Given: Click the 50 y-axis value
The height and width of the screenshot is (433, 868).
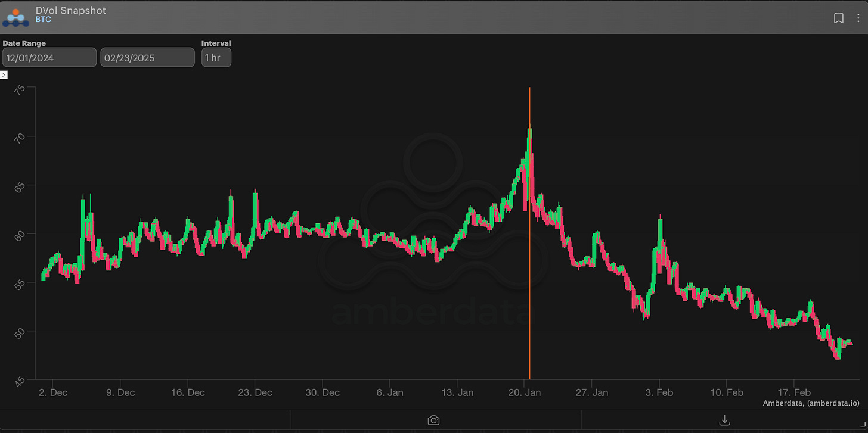Looking at the screenshot, I should 20,332.
